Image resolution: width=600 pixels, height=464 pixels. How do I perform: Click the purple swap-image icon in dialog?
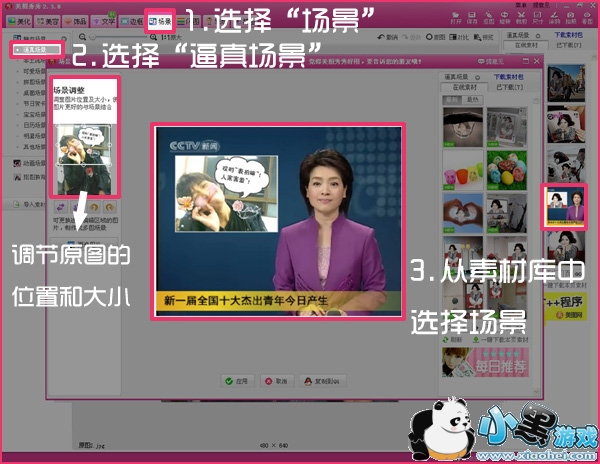tap(60, 207)
